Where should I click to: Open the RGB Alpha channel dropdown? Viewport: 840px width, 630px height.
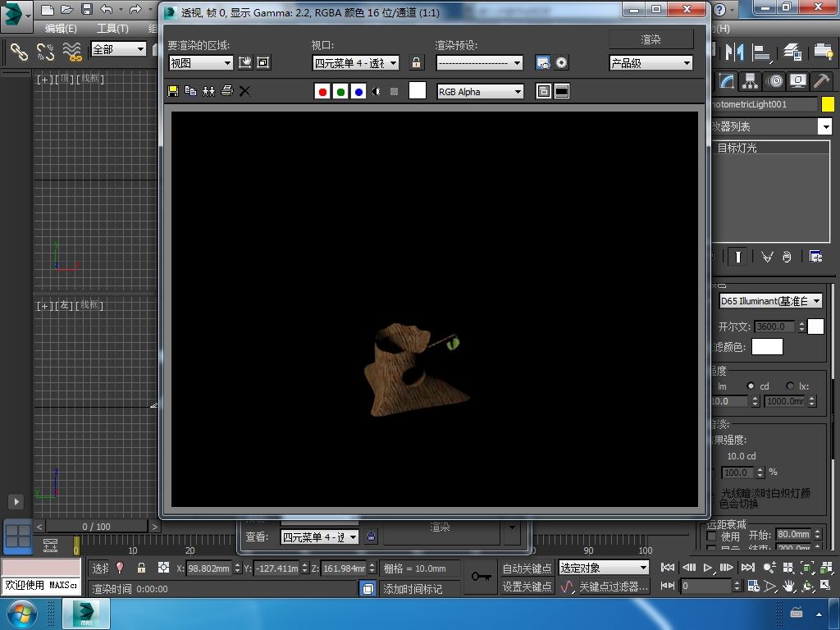point(480,91)
